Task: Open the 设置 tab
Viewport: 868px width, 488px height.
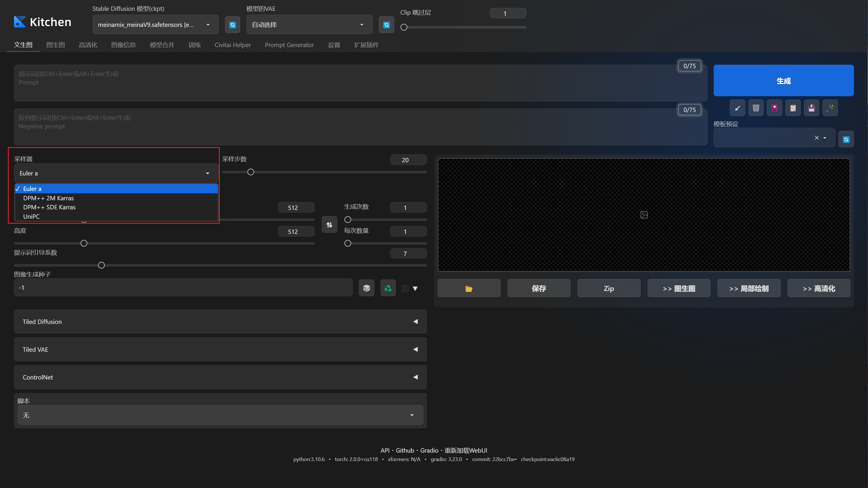Action: pos(334,45)
